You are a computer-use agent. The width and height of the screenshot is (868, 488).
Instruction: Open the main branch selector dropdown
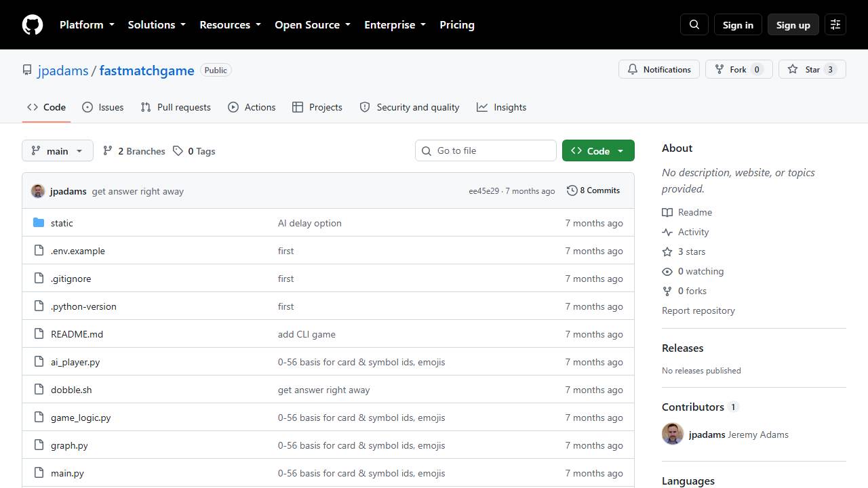(58, 150)
